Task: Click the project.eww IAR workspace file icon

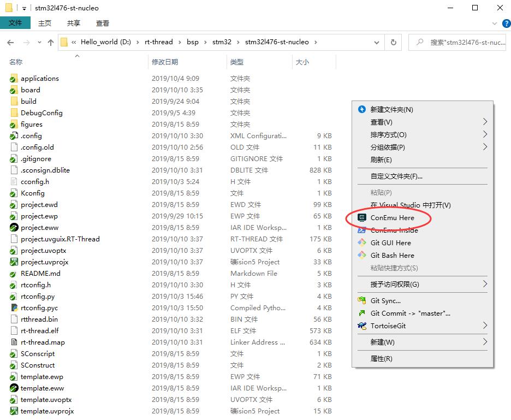Action: (x=14, y=227)
